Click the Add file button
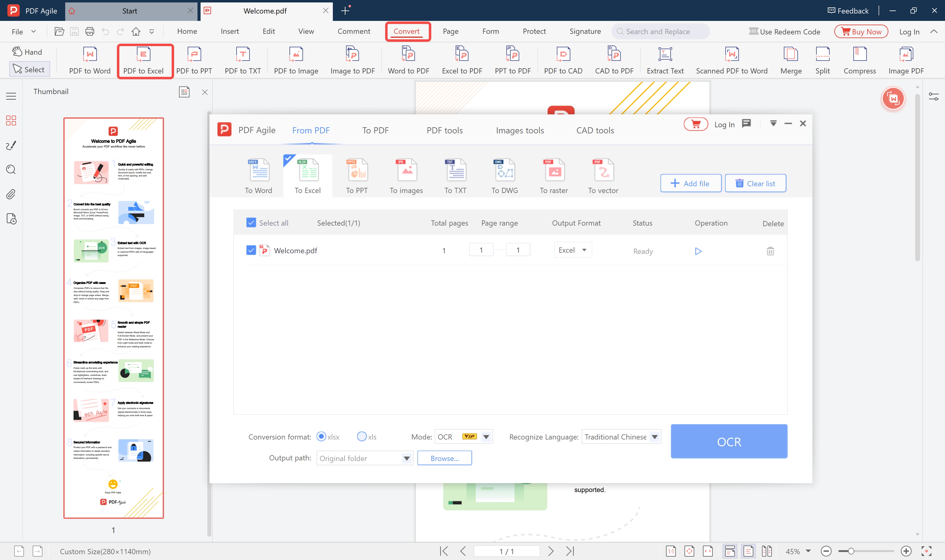Viewport: 945px width, 560px height. [691, 183]
